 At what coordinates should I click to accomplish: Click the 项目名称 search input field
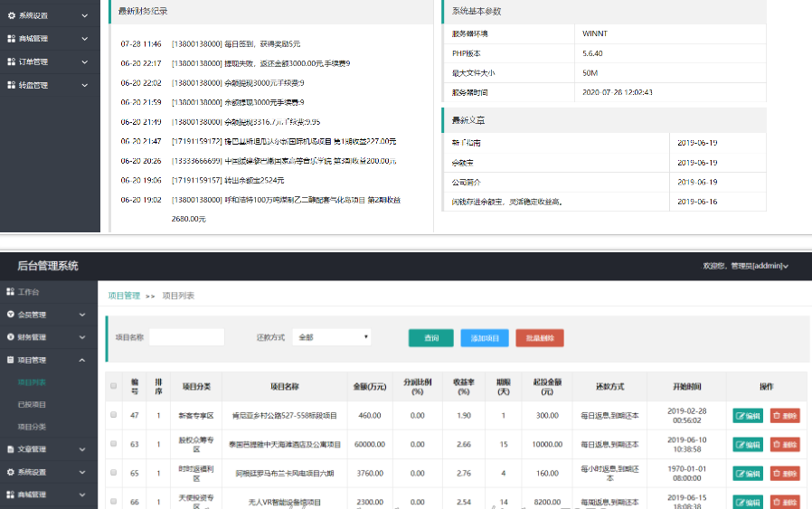(x=186, y=337)
